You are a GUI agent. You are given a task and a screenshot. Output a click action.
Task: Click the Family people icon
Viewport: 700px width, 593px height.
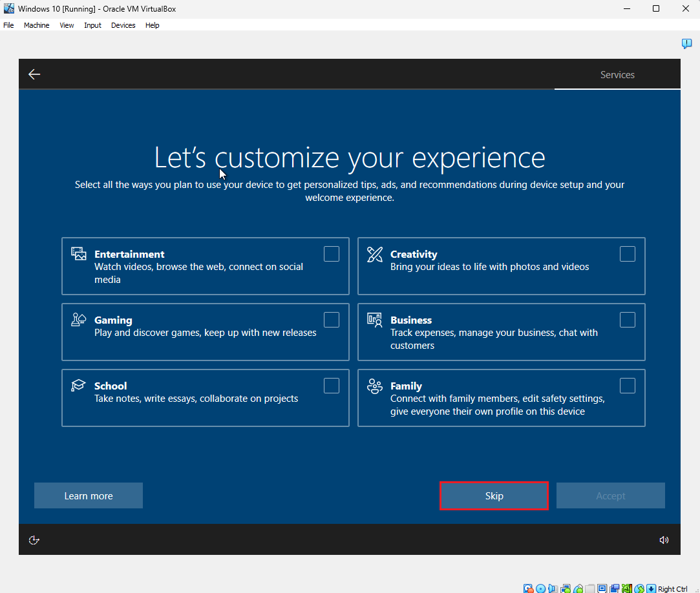[374, 386]
